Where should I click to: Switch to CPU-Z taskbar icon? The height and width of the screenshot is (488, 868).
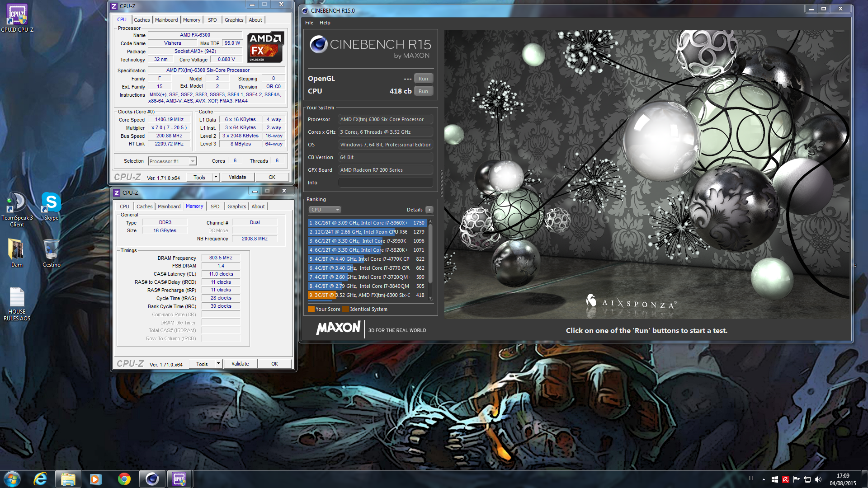point(179,479)
